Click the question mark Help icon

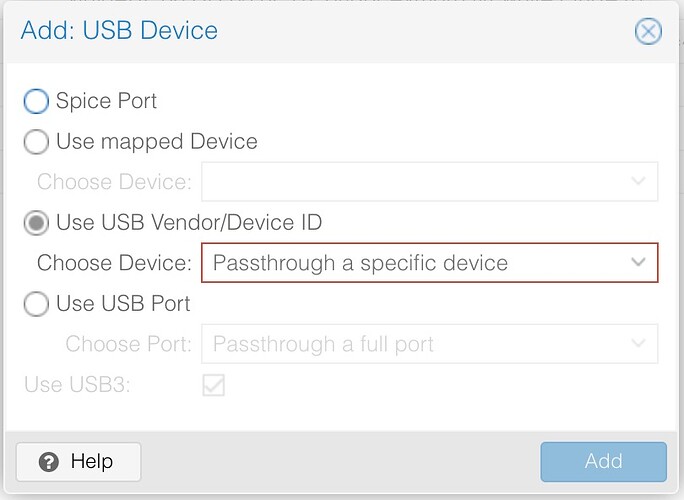click(x=48, y=462)
